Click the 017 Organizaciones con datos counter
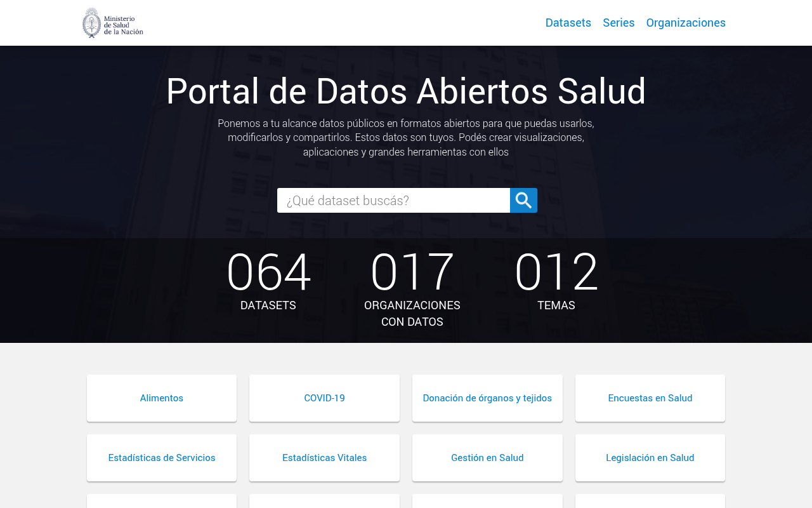The height and width of the screenshot is (508, 812). pyautogui.click(x=412, y=289)
